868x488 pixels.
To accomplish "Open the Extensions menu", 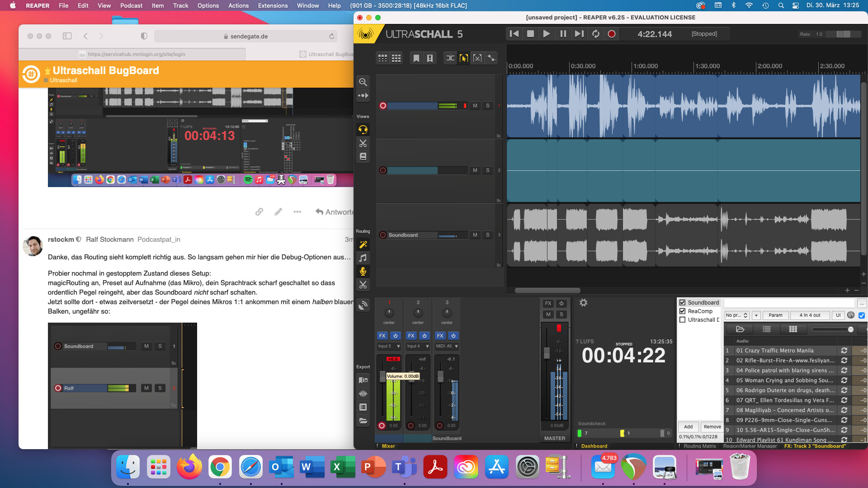I will pyautogui.click(x=273, y=5).
